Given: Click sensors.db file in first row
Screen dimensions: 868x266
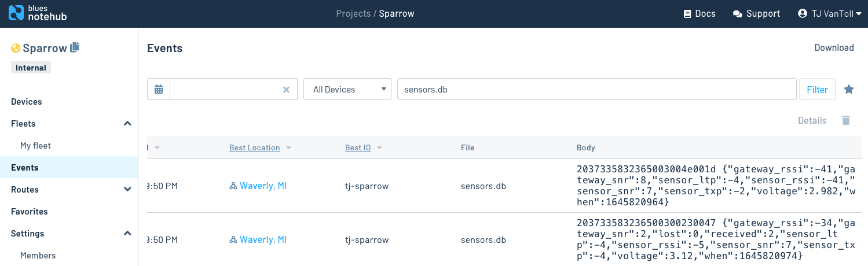Looking at the screenshot, I should (x=484, y=186).
